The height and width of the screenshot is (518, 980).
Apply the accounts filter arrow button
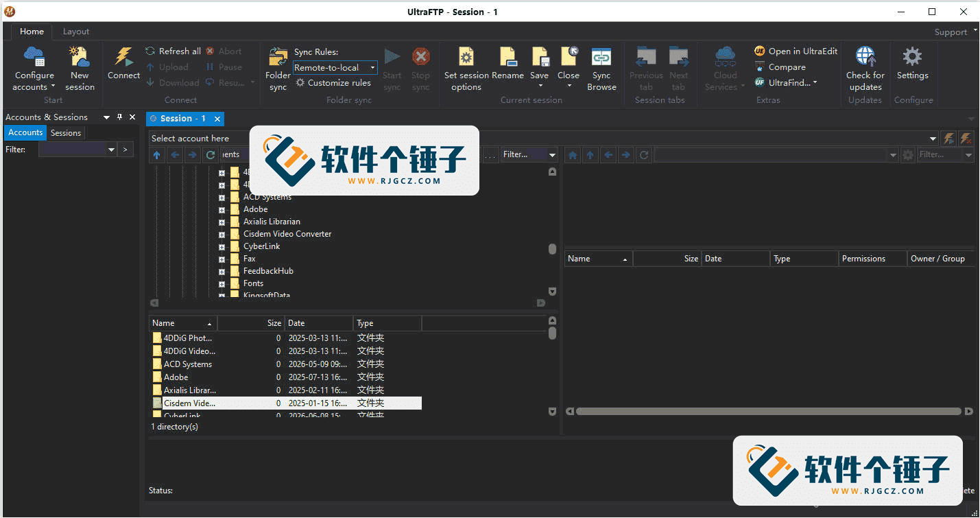click(x=126, y=149)
